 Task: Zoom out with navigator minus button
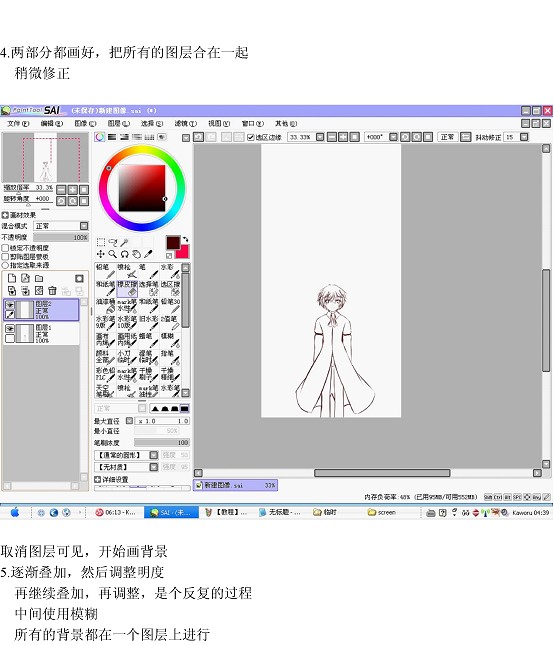pos(61,190)
